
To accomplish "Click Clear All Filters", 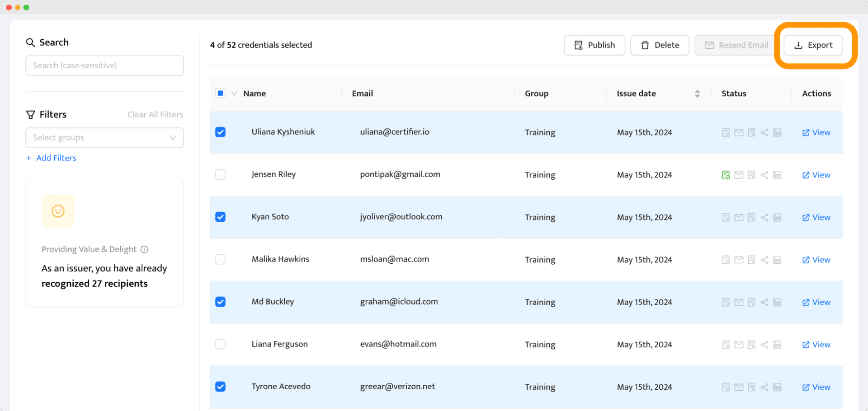I will (x=155, y=115).
